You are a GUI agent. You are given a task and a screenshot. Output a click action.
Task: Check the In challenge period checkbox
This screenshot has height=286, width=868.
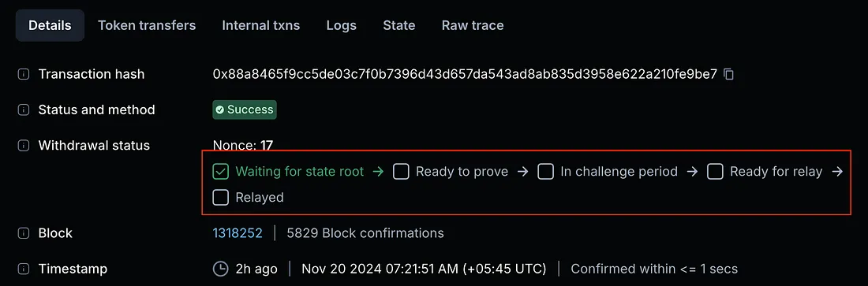(x=546, y=172)
